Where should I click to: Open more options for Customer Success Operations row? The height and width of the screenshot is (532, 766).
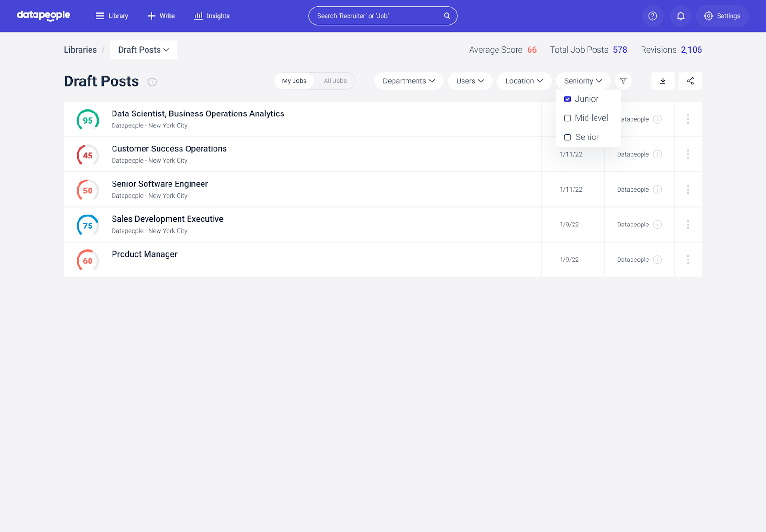click(688, 154)
